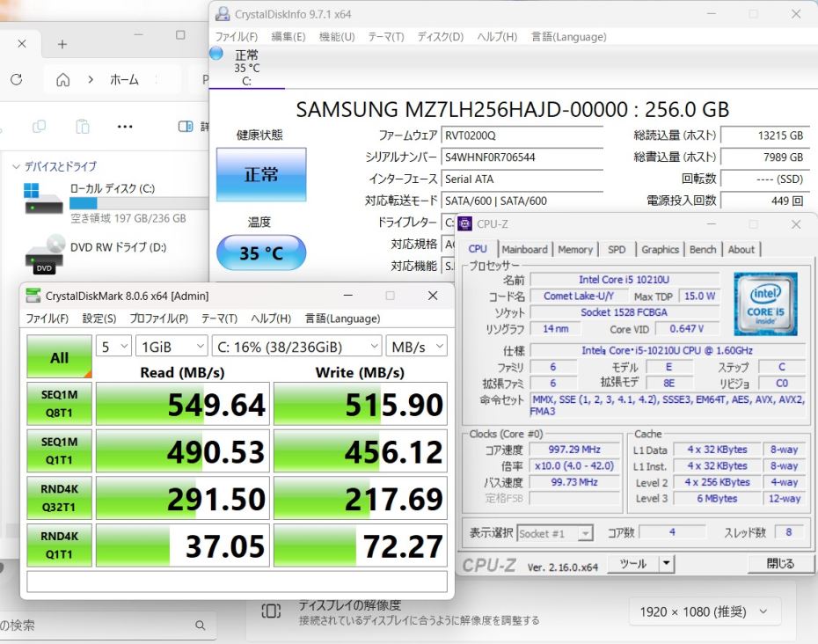Open テーマ(T) menu in CrystalDiskMark
Image resolution: width=818 pixels, height=644 pixels.
click(219, 318)
